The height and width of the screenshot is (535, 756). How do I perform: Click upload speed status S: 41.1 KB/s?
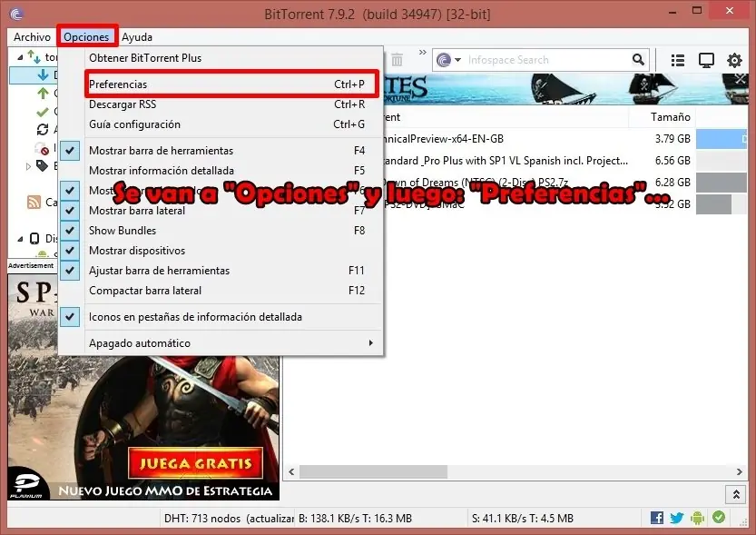click(x=523, y=519)
